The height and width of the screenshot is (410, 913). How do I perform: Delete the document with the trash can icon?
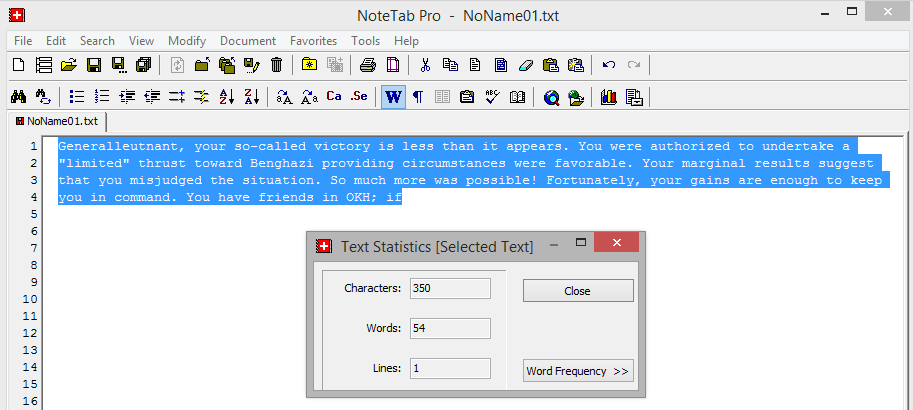(x=277, y=65)
